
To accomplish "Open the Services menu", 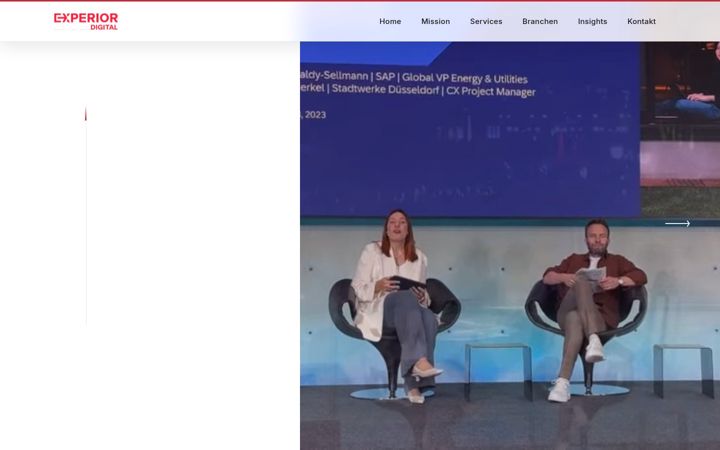I will click(486, 22).
